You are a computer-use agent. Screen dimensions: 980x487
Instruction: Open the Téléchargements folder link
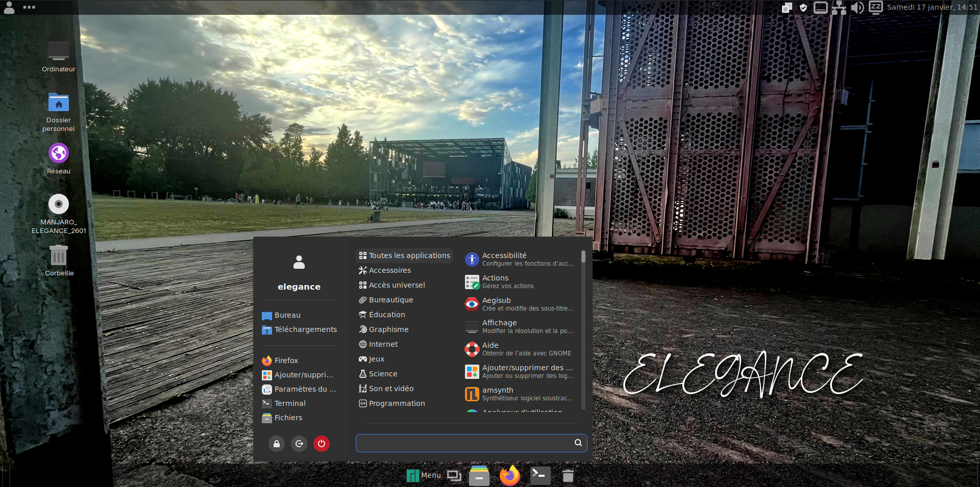point(306,329)
